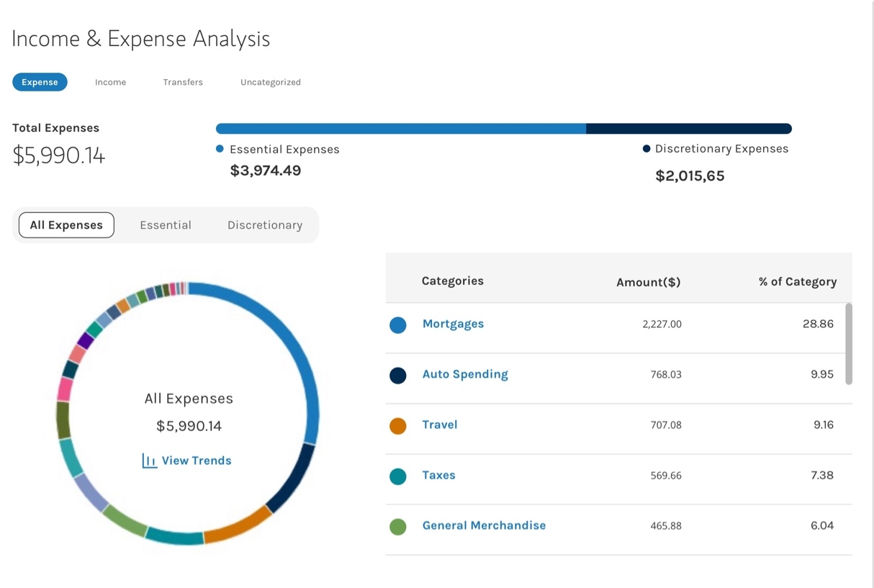The image size is (874, 588).
Task: Expand the Mortgages category details
Action: pyautogui.click(x=453, y=324)
